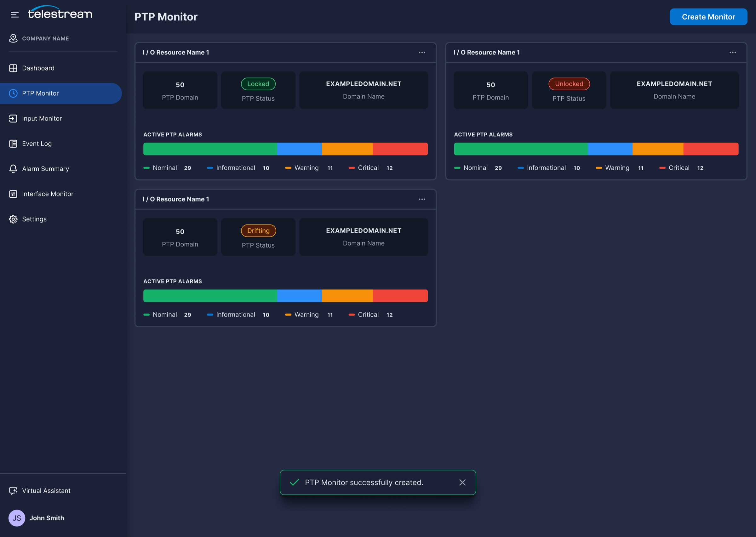Click the Alarm Summary bell icon

click(x=13, y=169)
